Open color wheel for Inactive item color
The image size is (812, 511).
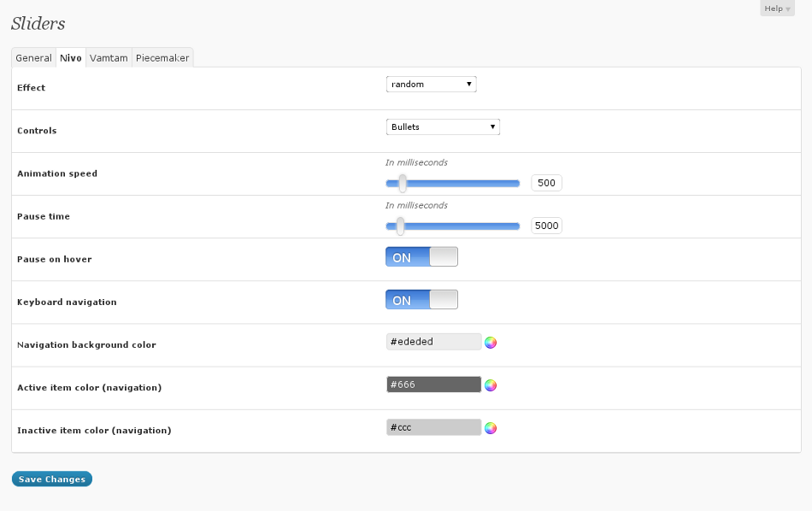click(x=491, y=428)
